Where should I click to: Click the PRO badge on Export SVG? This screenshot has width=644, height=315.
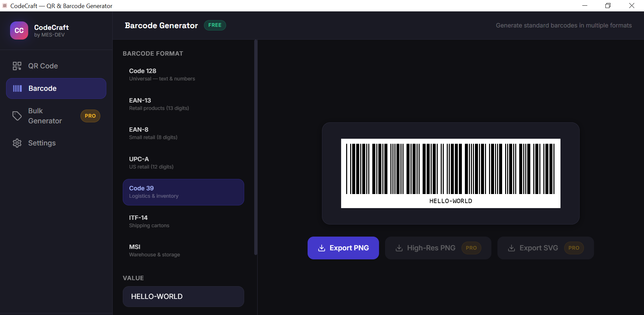(574, 248)
